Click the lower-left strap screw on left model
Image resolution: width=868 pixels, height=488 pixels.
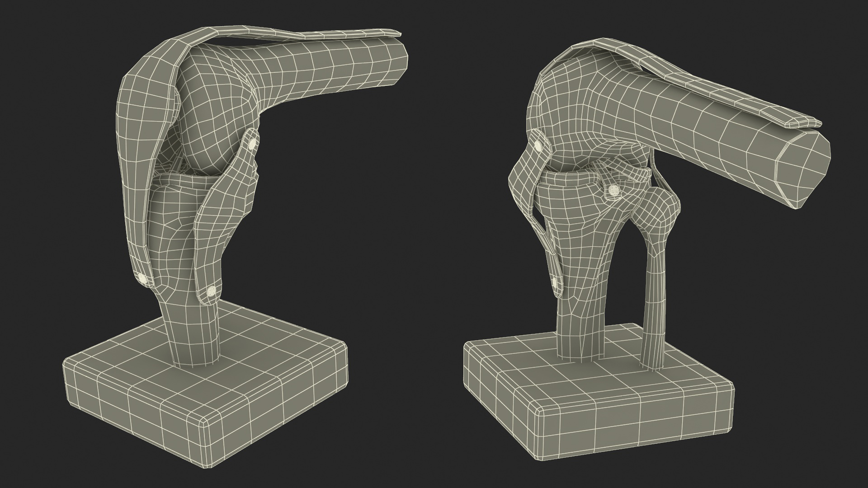click(142, 278)
